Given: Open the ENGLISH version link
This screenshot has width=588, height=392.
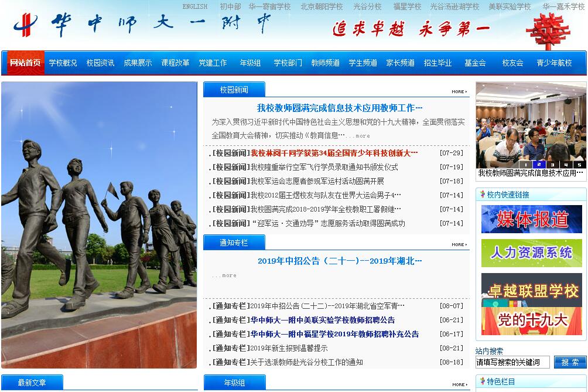Looking at the screenshot, I should click(194, 6).
